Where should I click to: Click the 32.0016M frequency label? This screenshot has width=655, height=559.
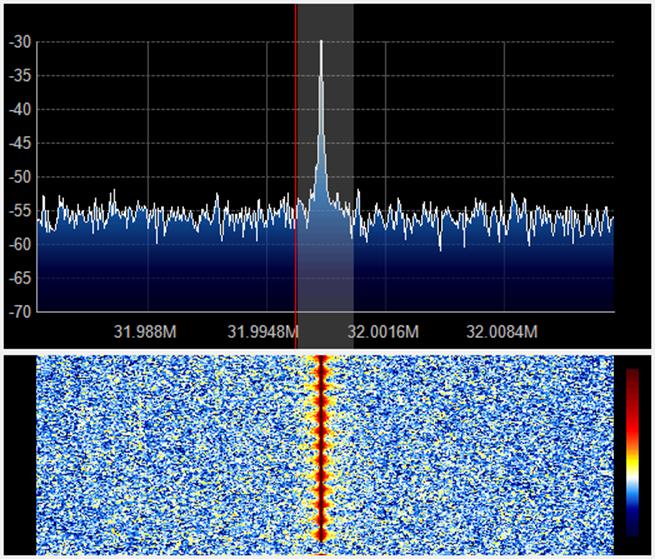[x=383, y=333]
